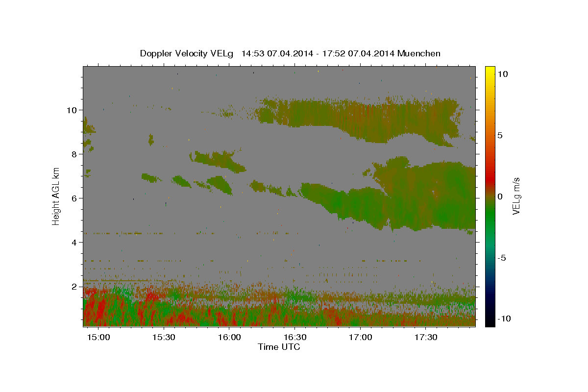Screen dimensions: 588x392
Task: Click the height axis label 8
Action: click(74, 154)
